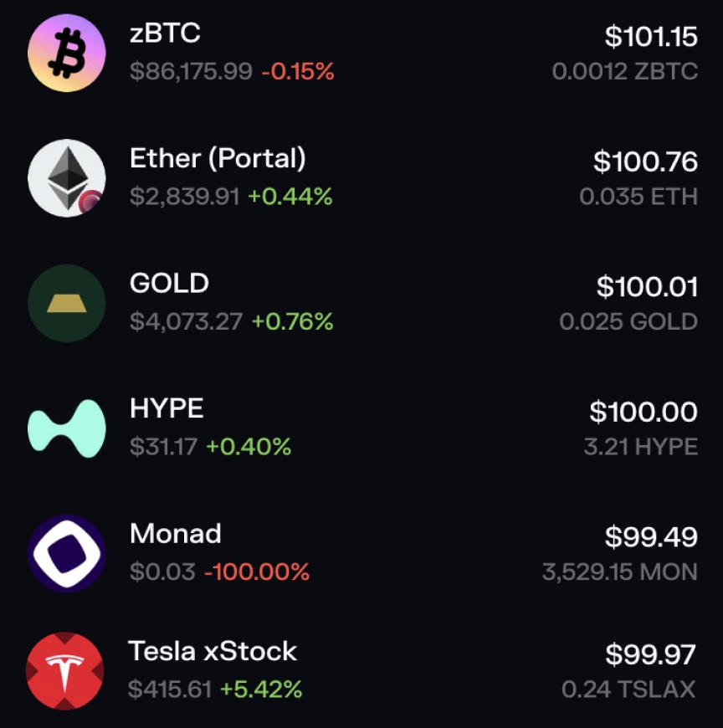Select the HYPE asset name
Screen dimensions: 723x728
(167, 408)
